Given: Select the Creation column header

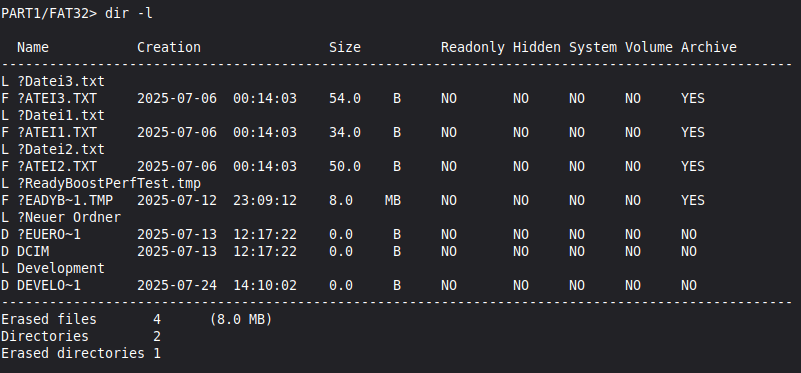Looking at the screenshot, I should (169, 48).
